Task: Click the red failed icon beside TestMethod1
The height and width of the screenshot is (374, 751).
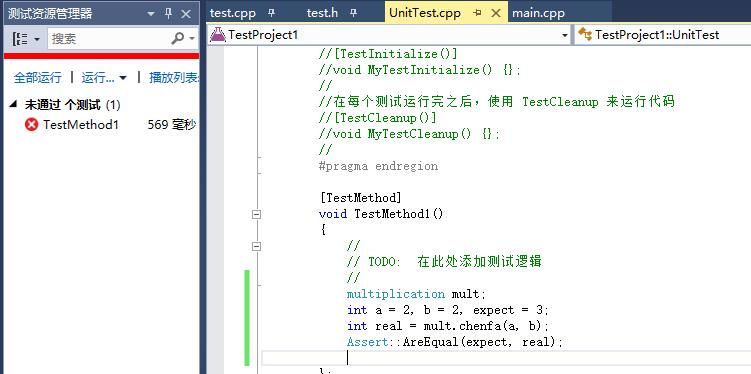Action: pos(32,125)
